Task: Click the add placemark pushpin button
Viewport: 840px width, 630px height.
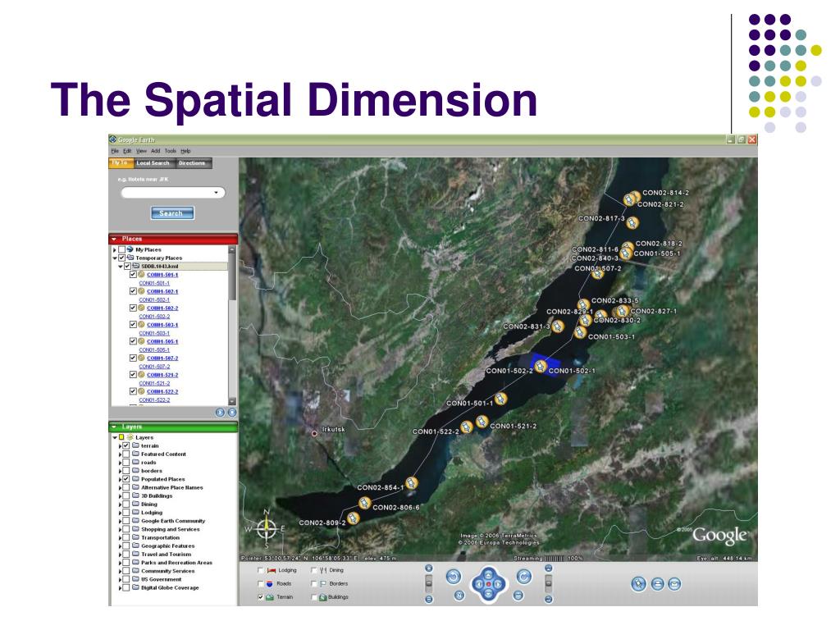Action: (x=638, y=584)
